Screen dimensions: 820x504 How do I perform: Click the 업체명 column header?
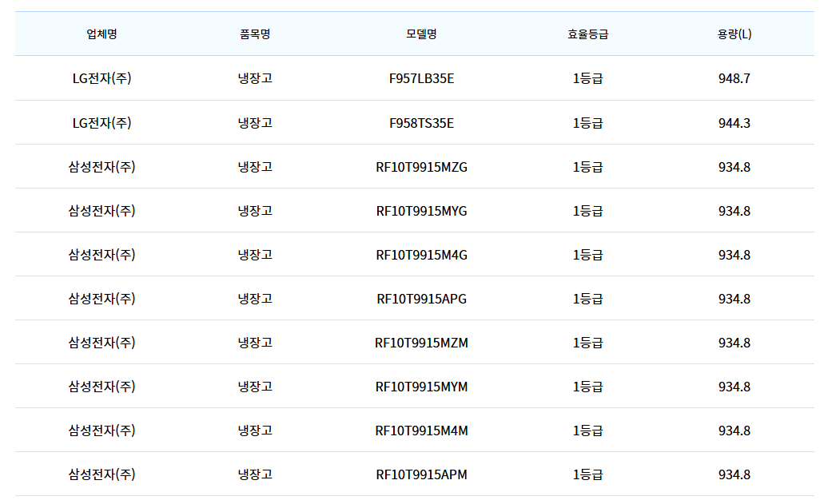[x=102, y=34]
